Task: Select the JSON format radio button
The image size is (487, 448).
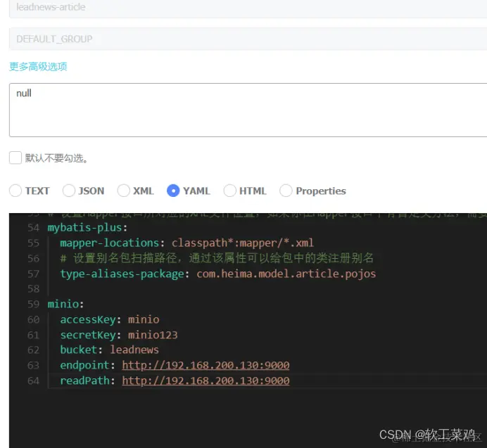Action: (x=69, y=191)
